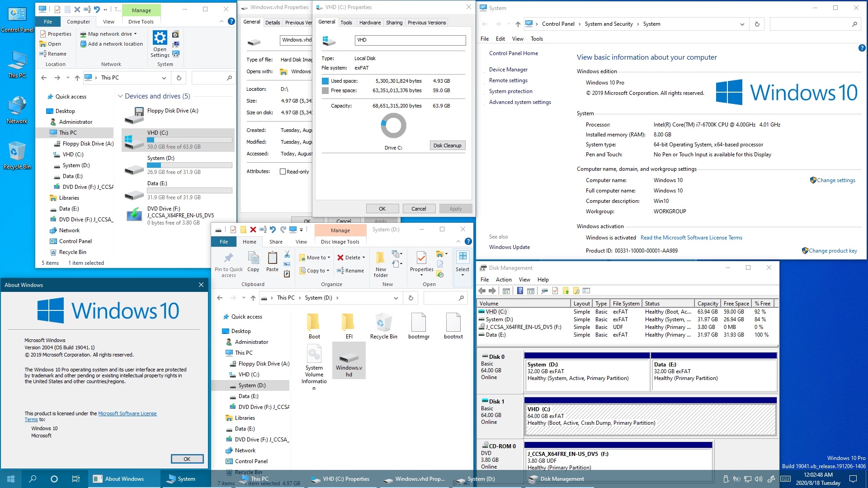
Task: Click bootmgr file icon
Action: pos(419,326)
